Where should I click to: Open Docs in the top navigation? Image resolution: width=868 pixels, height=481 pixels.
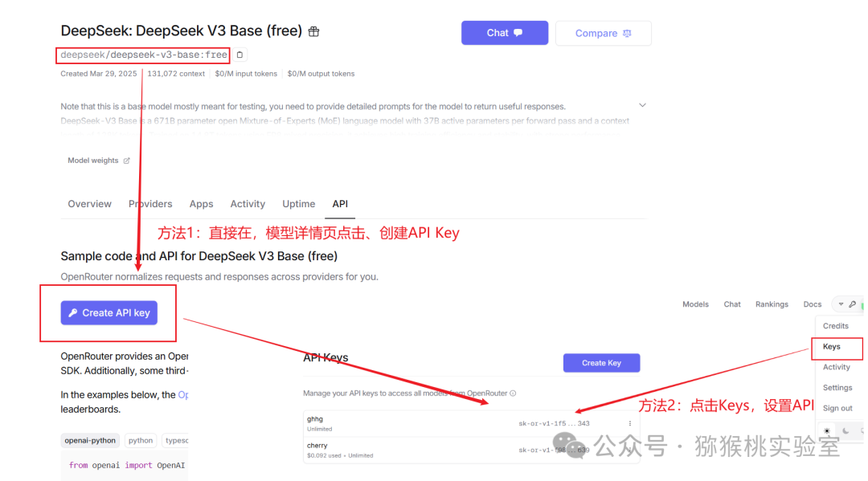[x=812, y=304]
